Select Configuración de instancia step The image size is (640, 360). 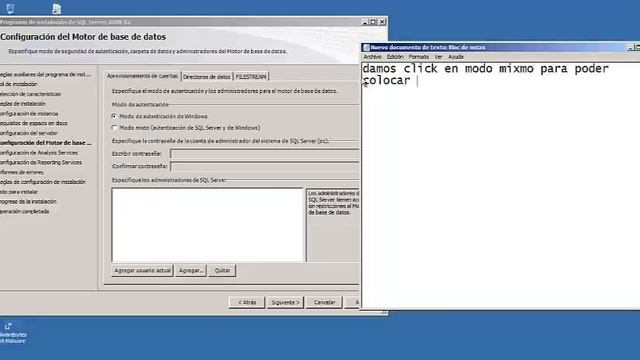pos(29,113)
